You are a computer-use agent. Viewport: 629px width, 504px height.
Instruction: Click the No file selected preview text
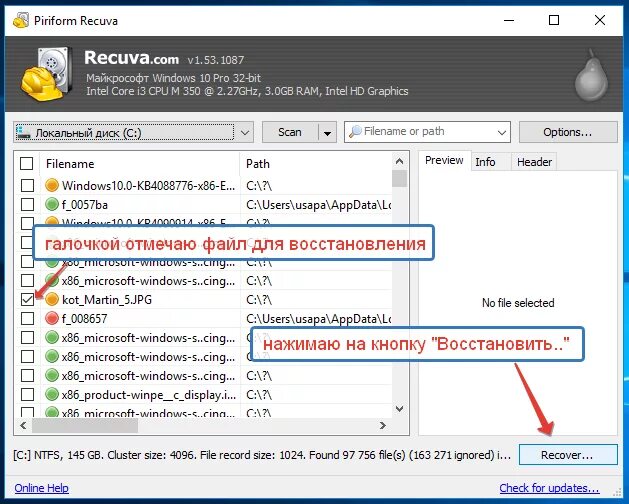pyautogui.click(x=518, y=303)
